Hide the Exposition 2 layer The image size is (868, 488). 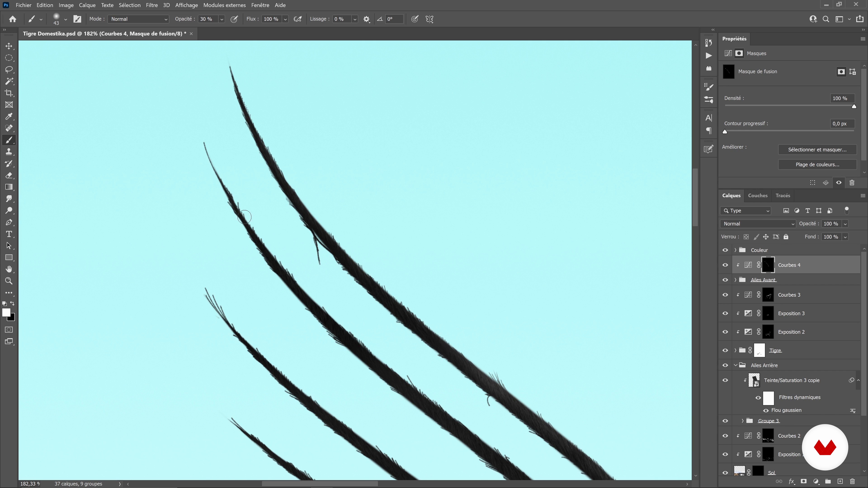pos(725,332)
